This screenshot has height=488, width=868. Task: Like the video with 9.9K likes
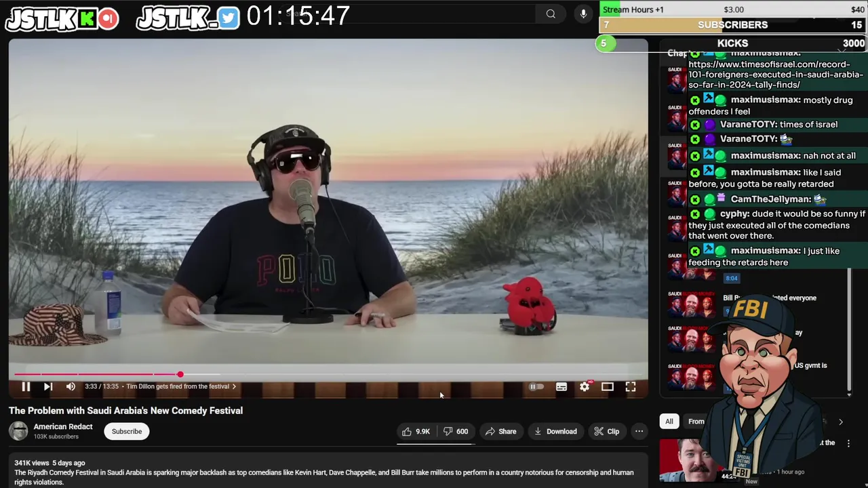(416, 432)
